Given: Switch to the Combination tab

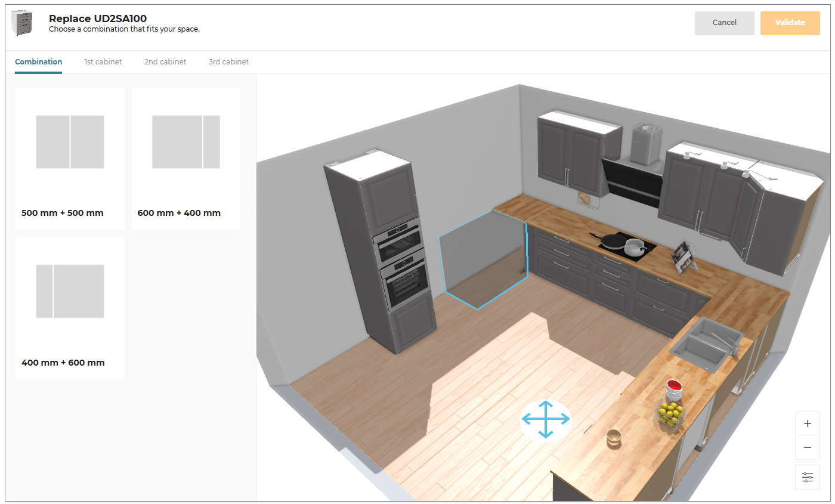Looking at the screenshot, I should point(39,62).
